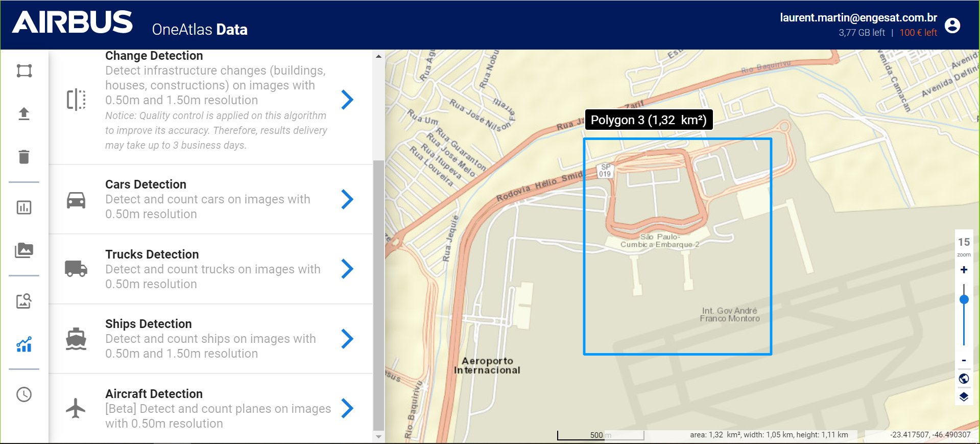This screenshot has width=980, height=444.
Task: Click the image search sidebar icon
Action: point(24,301)
